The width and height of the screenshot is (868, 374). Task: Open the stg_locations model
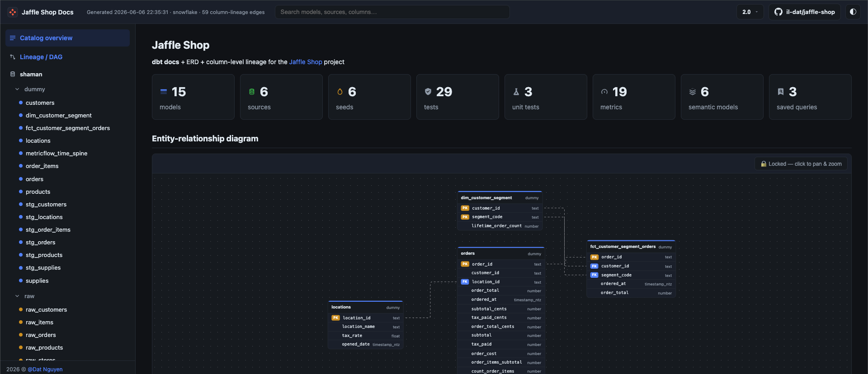click(44, 217)
